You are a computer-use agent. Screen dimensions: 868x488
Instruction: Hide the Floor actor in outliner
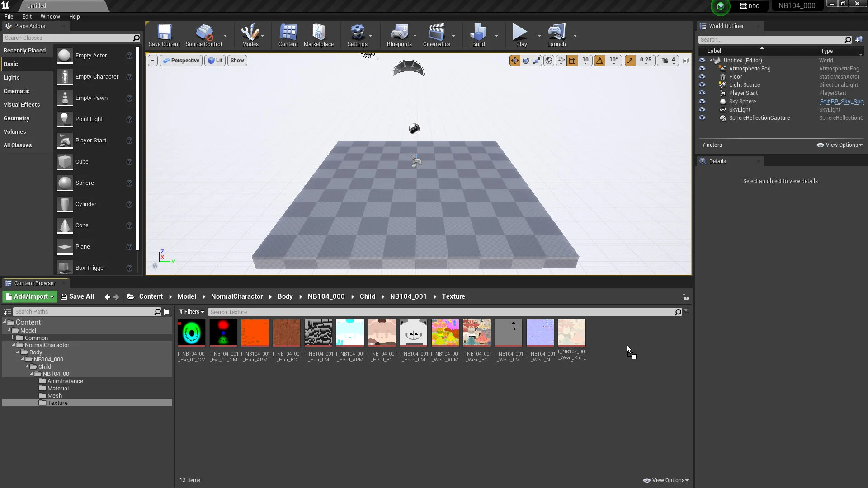[x=702, y=77]
